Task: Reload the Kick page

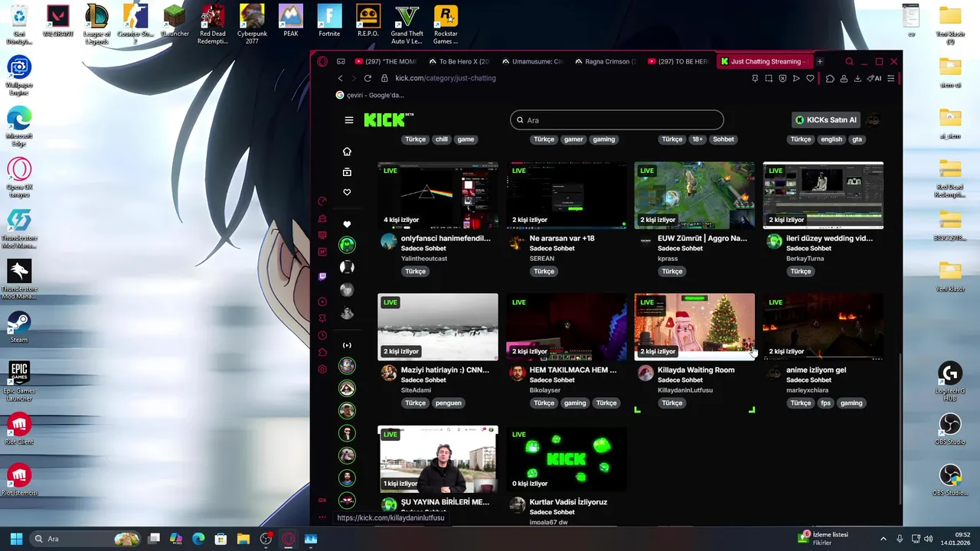Action: click(x=367, y=78)
